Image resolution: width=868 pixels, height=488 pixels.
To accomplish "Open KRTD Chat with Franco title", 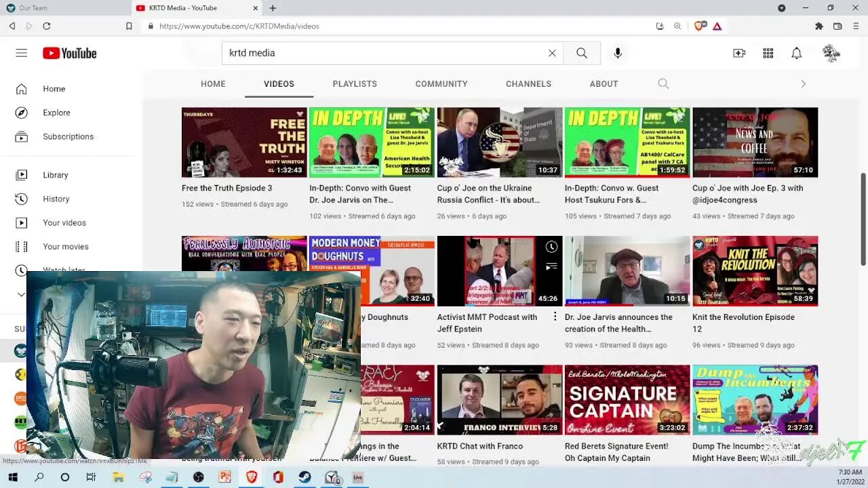I will point(480,446).
